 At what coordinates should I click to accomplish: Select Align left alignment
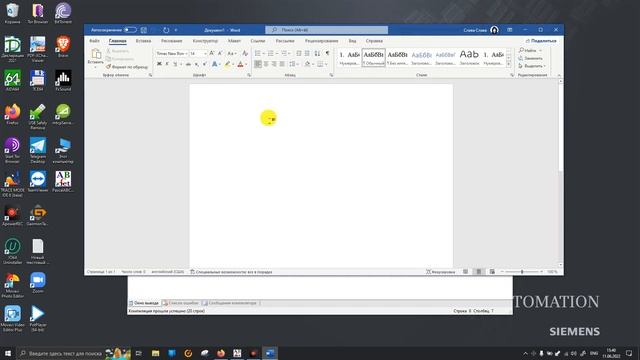(258, 64)
